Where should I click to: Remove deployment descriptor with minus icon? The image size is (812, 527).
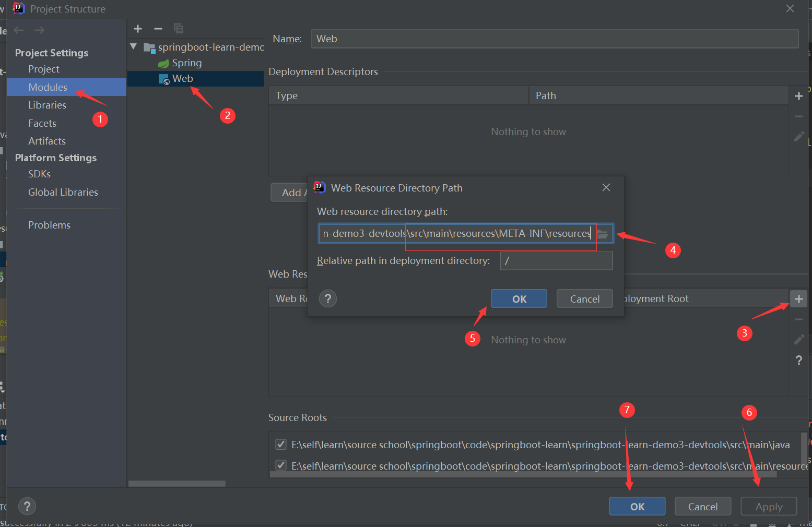[x=798, y=116]
